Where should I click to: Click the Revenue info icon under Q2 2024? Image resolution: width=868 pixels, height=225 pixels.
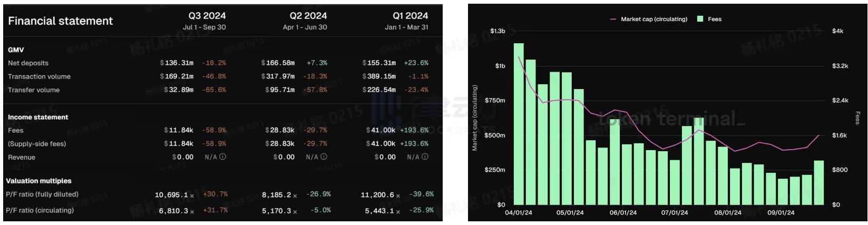[324, 157]
